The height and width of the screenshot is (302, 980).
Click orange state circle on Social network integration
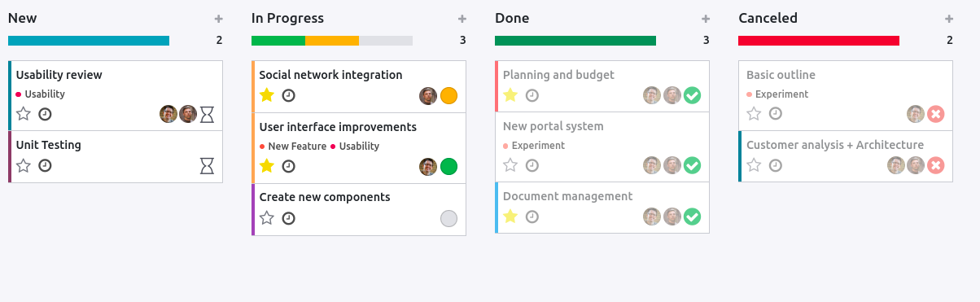[x=448, y=96]
